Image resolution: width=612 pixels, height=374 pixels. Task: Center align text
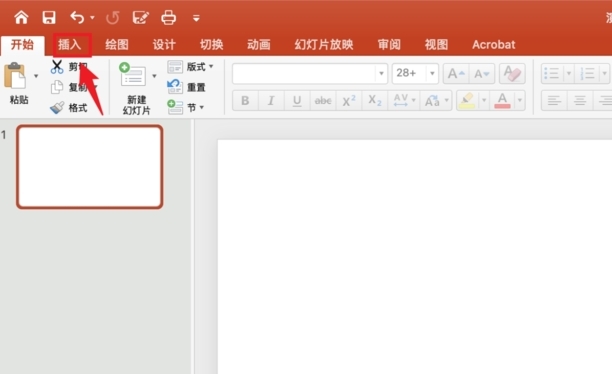click(580, 101)
